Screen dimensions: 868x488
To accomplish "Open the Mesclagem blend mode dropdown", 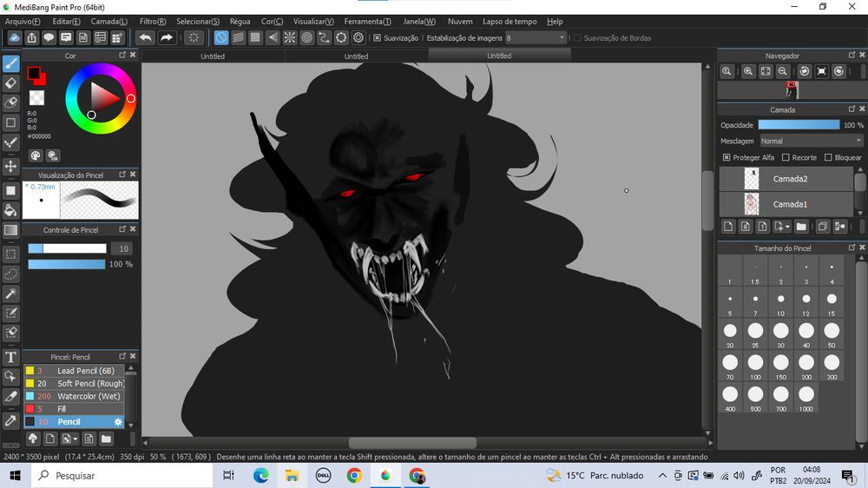I will (811, 141).
